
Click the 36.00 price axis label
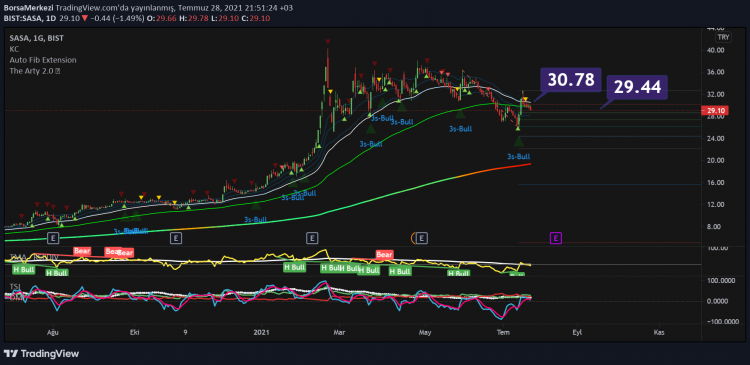(x=715, y=72)
